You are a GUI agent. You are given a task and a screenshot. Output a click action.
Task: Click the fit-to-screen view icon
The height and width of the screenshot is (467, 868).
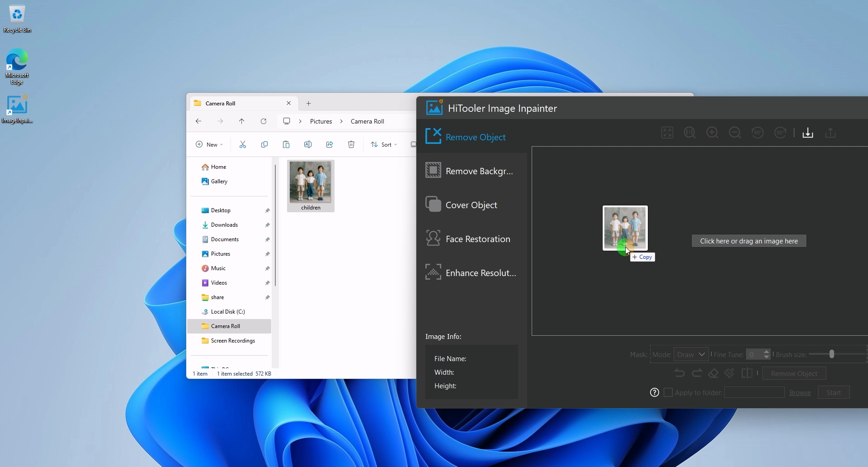tap(667, 133)
